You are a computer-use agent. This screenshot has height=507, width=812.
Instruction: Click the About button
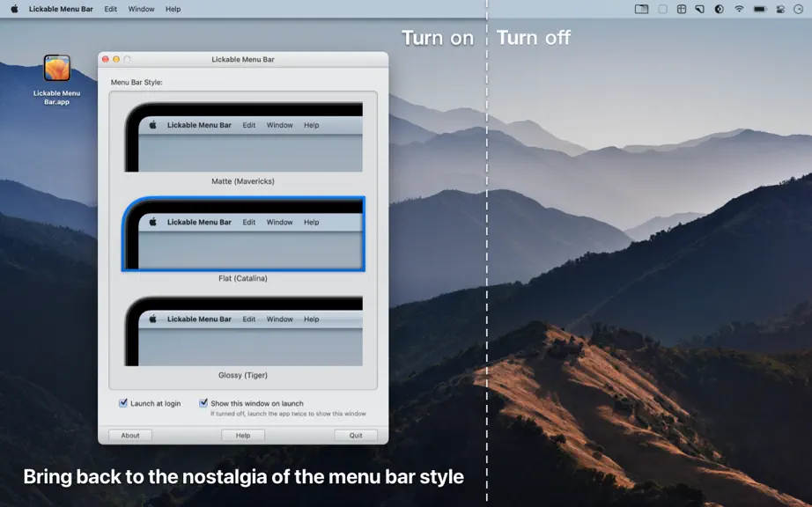point(130,435)
